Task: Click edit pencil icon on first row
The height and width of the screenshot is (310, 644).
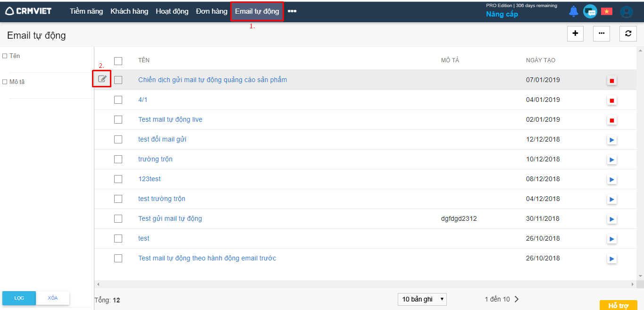Action: coord(102,79)
